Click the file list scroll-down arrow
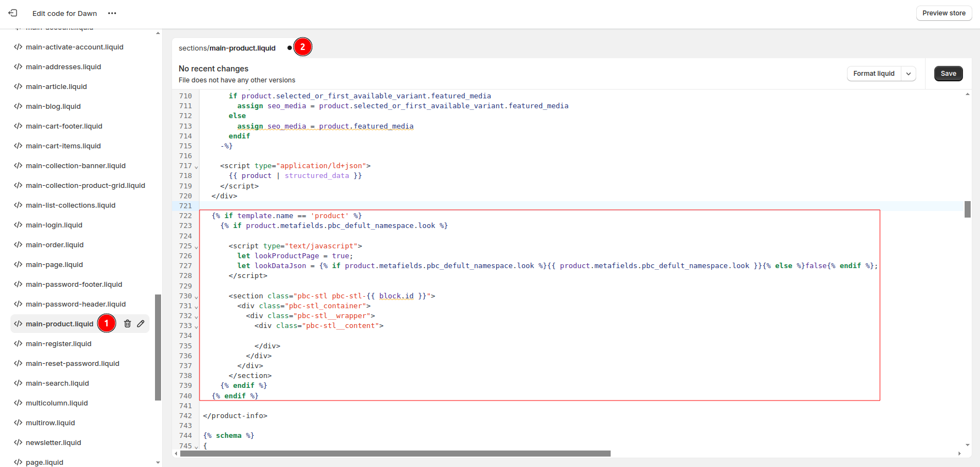The height and width of the screenshot is (467, 980). (158, 463)
